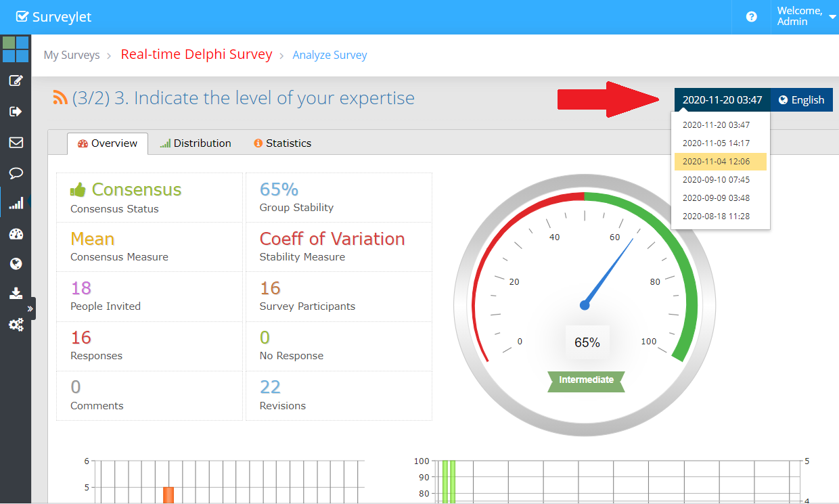Image resolution: width=839 pixels, height=504 pixels.
Task: Expand the sidebar with double-chevron handle
Action: click(x=30, y=308)
